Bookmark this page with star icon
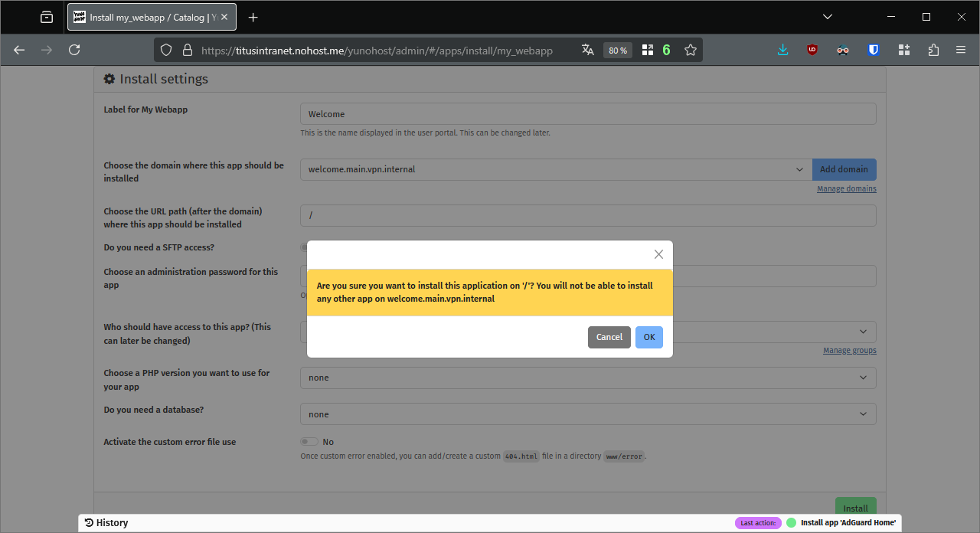This screenshot has width=980, height=533. click(x=691, y=50)
